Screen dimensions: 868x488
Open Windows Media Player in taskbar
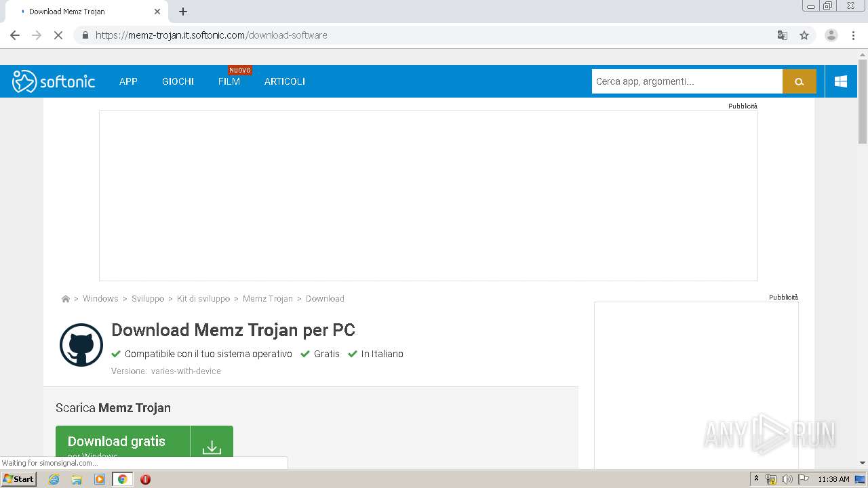coord(100,479)
